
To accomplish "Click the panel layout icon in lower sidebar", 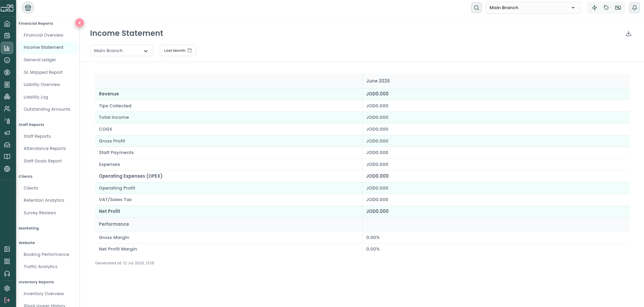I will pos(7,249).
